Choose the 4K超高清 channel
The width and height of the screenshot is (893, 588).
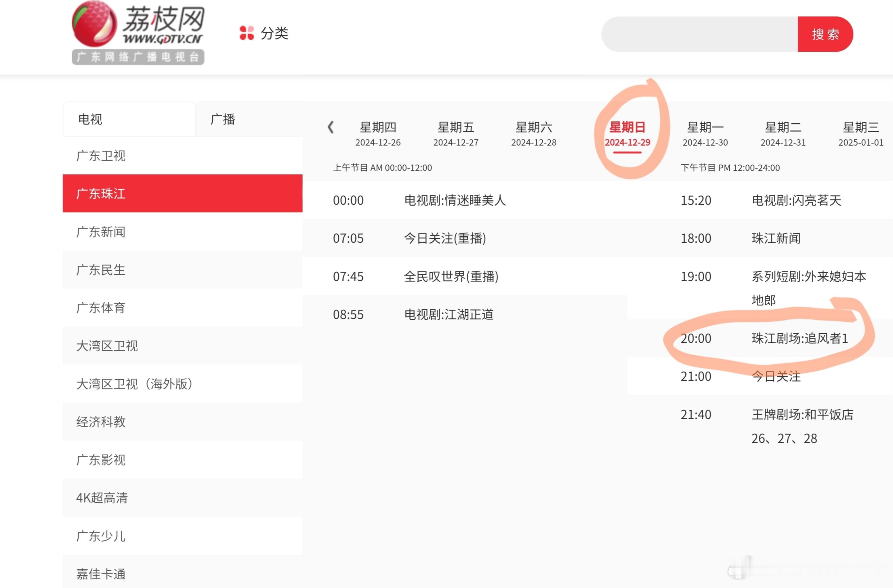pos(183,498)
